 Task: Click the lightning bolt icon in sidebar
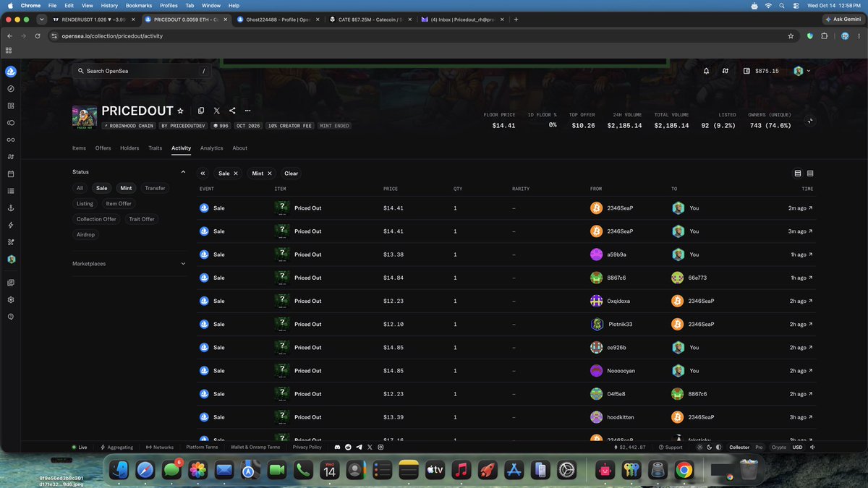tap(11, 226)
